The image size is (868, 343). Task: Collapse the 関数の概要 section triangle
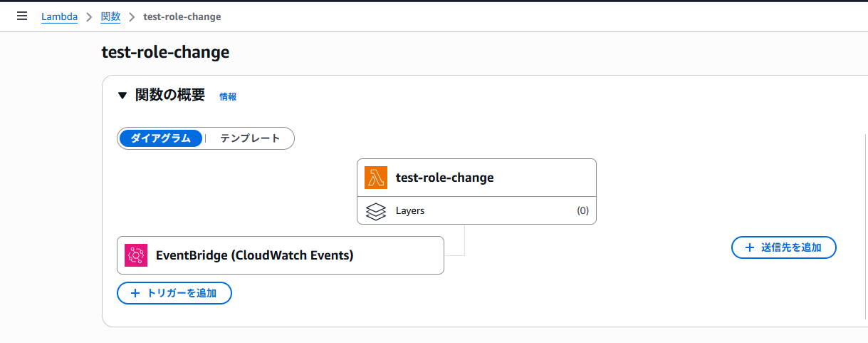122,96
